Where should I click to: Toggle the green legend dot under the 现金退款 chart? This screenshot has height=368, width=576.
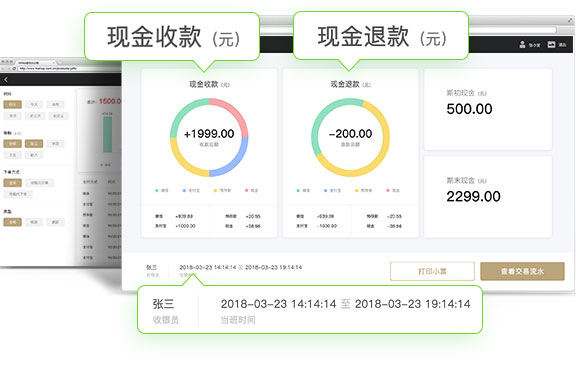[298, 190]
